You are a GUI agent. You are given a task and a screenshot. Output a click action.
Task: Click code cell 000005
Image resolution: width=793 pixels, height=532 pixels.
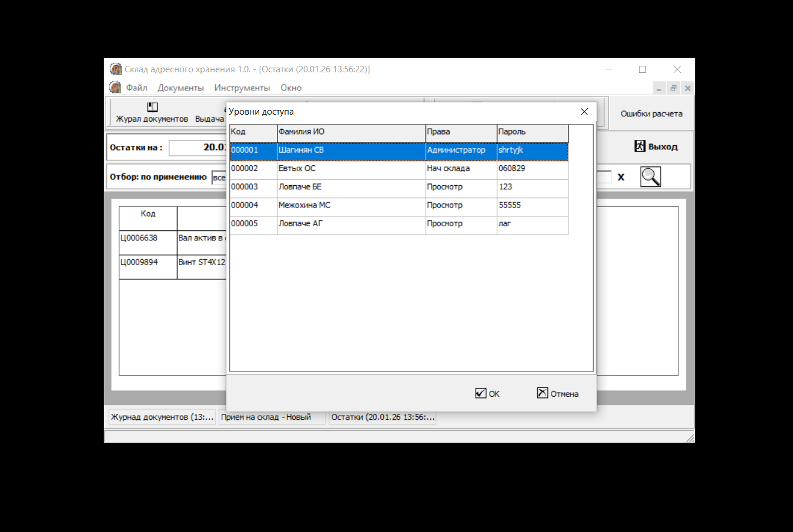[x=253, y=225]
